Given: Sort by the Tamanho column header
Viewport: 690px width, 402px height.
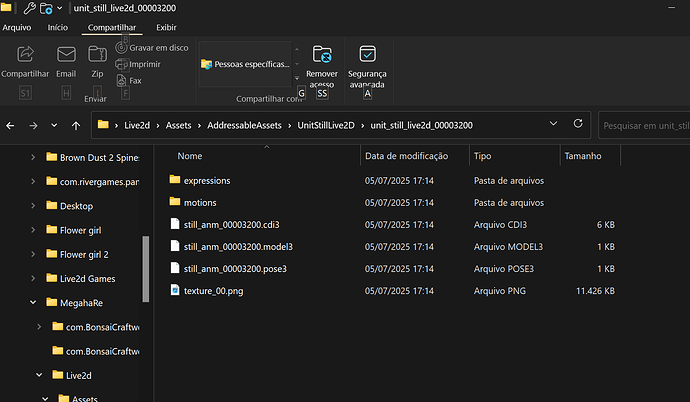Looking at the screenshot, I should pos(583,156).
